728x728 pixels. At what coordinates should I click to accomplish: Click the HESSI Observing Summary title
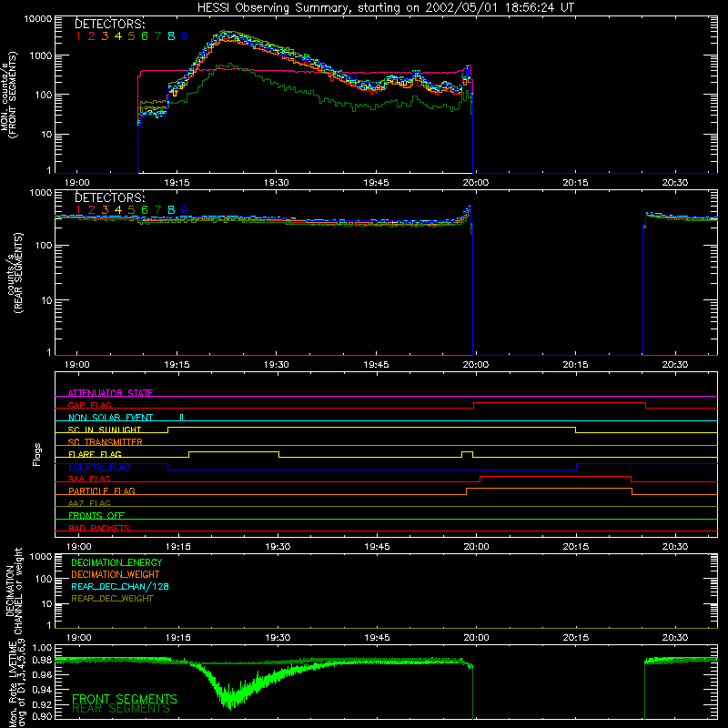385,8
